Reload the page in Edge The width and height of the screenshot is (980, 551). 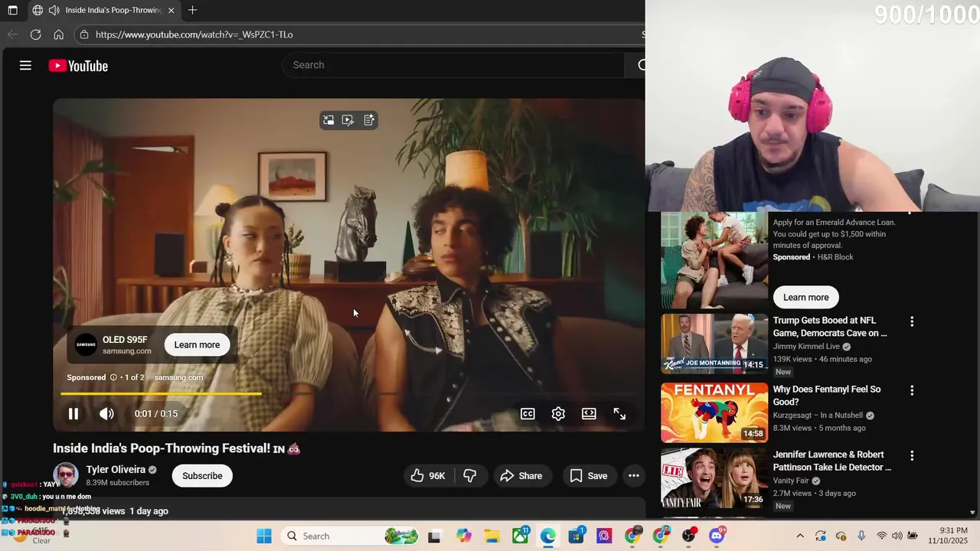35,34
